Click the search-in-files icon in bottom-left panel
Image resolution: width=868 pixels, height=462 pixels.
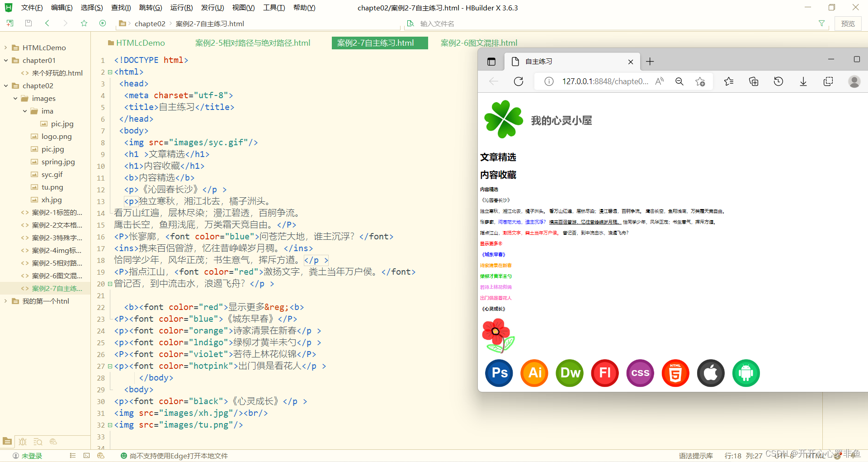click(38, 441)
